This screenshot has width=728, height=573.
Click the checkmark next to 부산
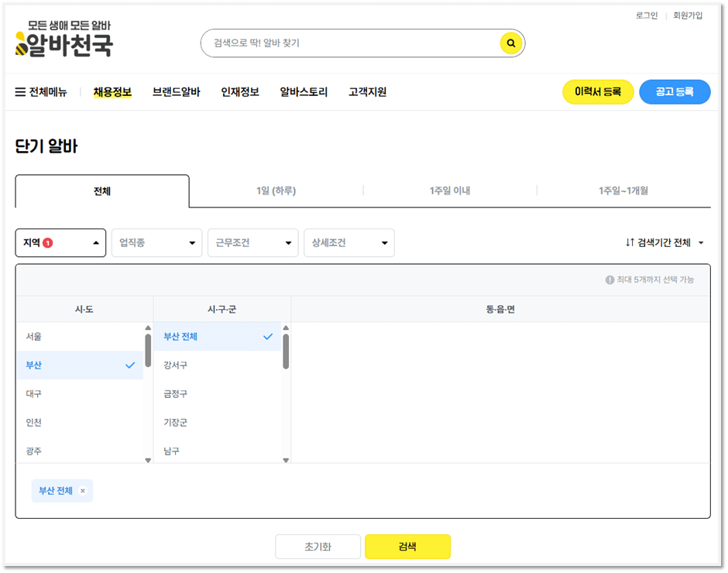(130, 365)
